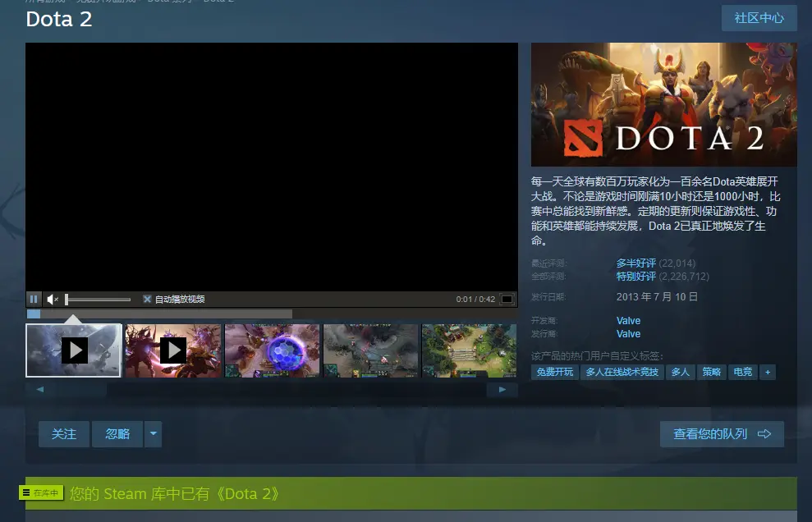812x522 pixels.
Task: Open the Valve developer (开发商) link
Action: [628, 321]
